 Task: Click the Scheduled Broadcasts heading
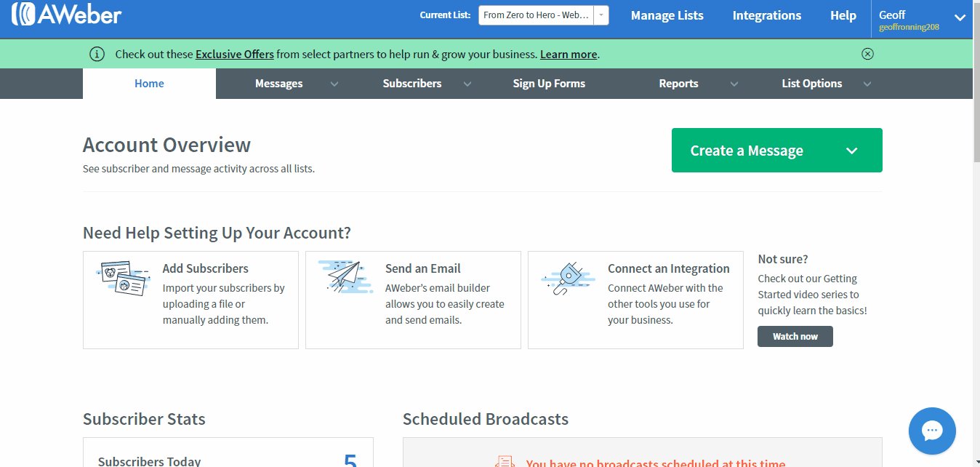click(x=486, y=419)
